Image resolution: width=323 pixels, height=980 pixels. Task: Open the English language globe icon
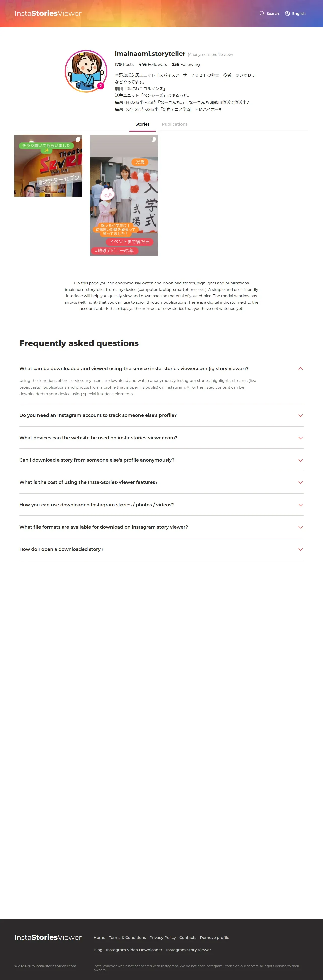tap(288, 14)
